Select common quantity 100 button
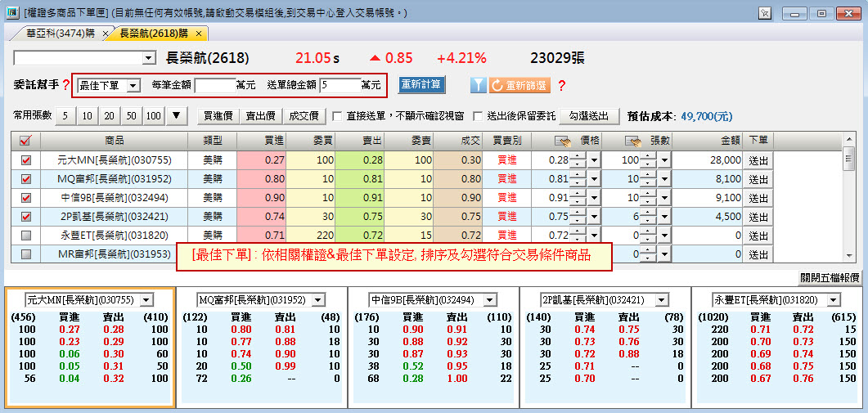 coord(154,115)
